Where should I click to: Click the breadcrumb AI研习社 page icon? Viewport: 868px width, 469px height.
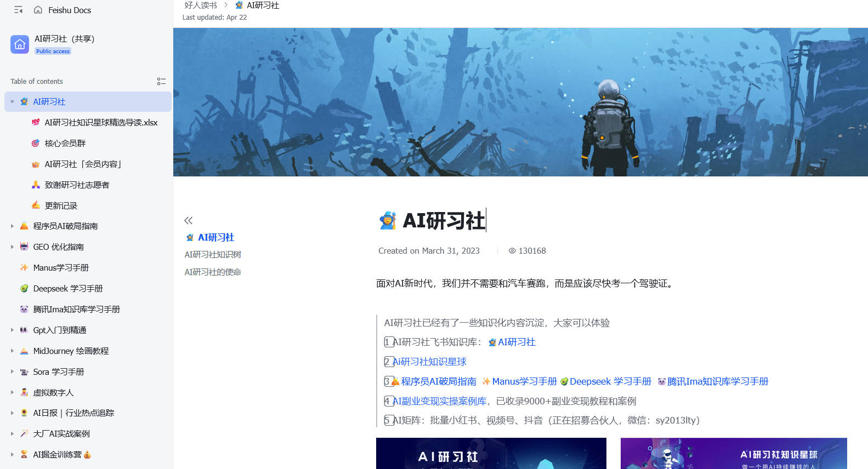point(239,5)
